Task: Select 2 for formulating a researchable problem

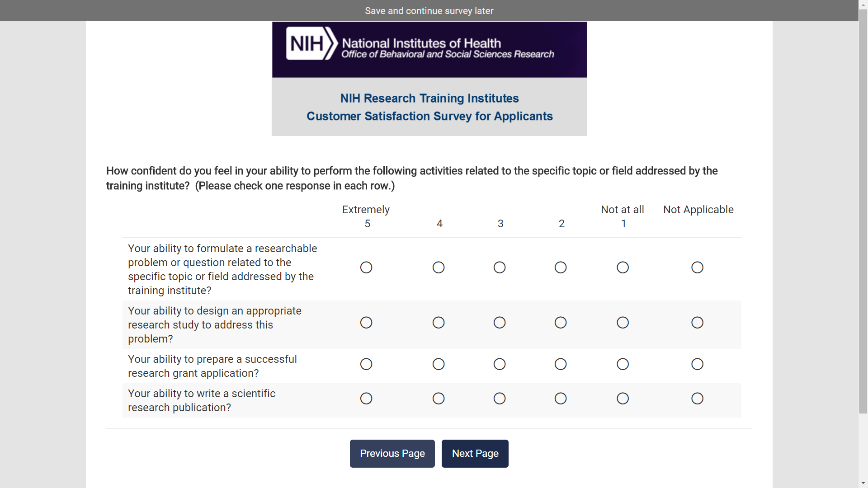Action: (561, 267)
